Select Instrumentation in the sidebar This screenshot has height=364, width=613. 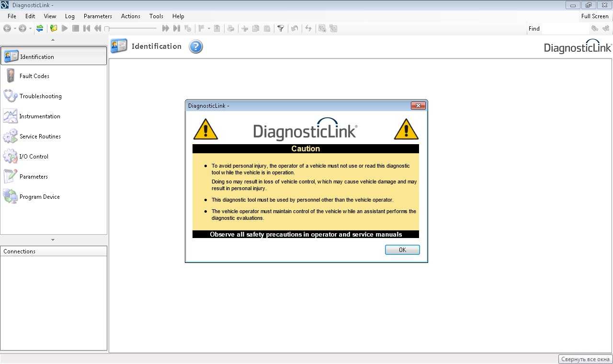(40, 116)
